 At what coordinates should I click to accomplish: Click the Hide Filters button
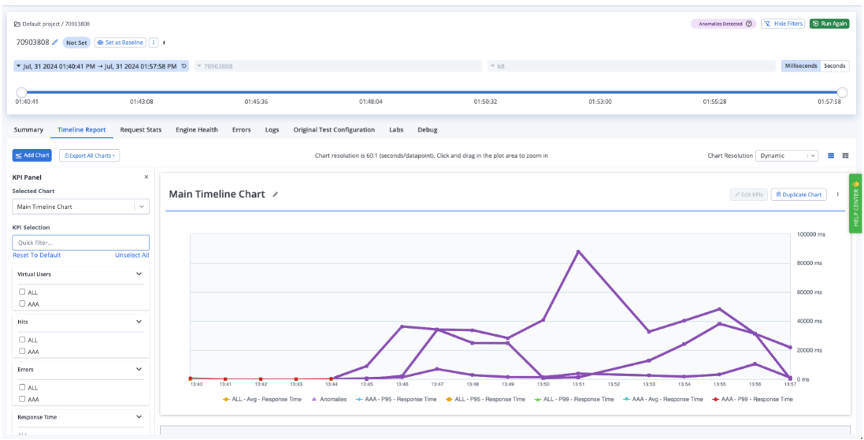click(783, 24)
